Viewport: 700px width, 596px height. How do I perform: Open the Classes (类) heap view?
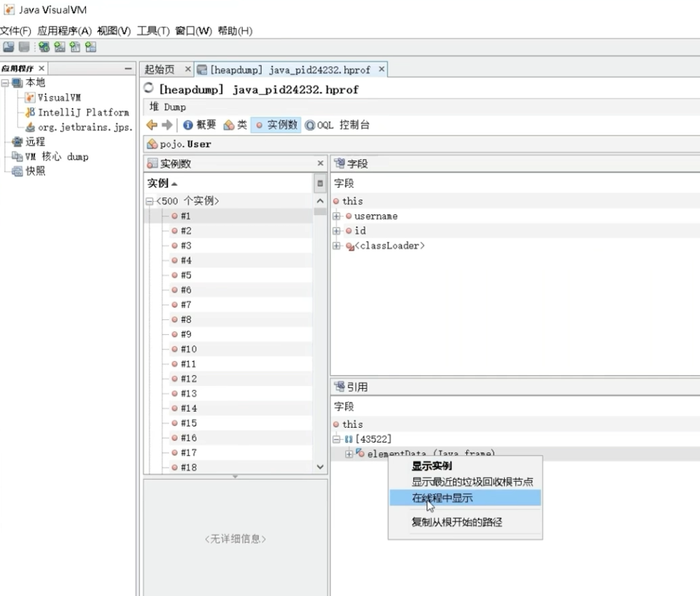coord(235,125)
